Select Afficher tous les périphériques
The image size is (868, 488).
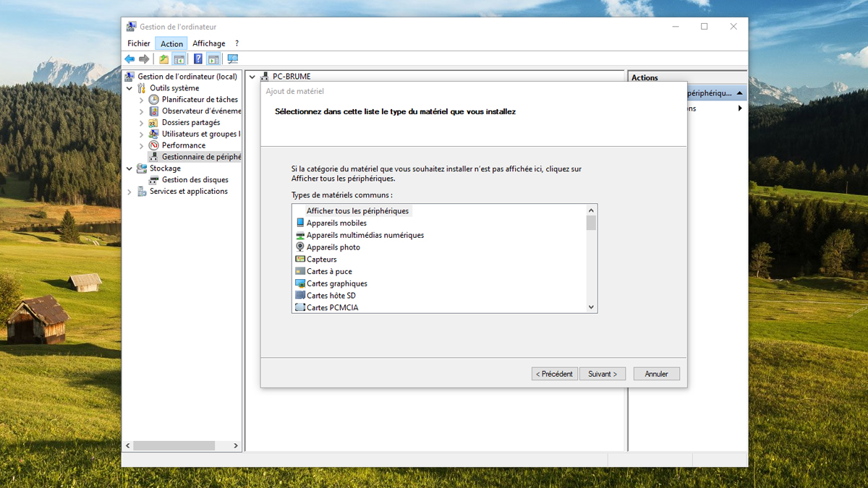[x=357, y=211]
